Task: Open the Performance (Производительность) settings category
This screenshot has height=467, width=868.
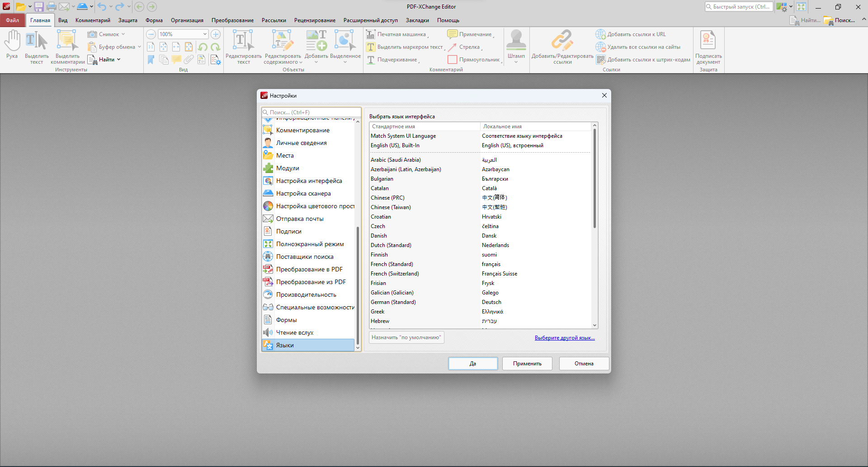Action: [308, 294]
